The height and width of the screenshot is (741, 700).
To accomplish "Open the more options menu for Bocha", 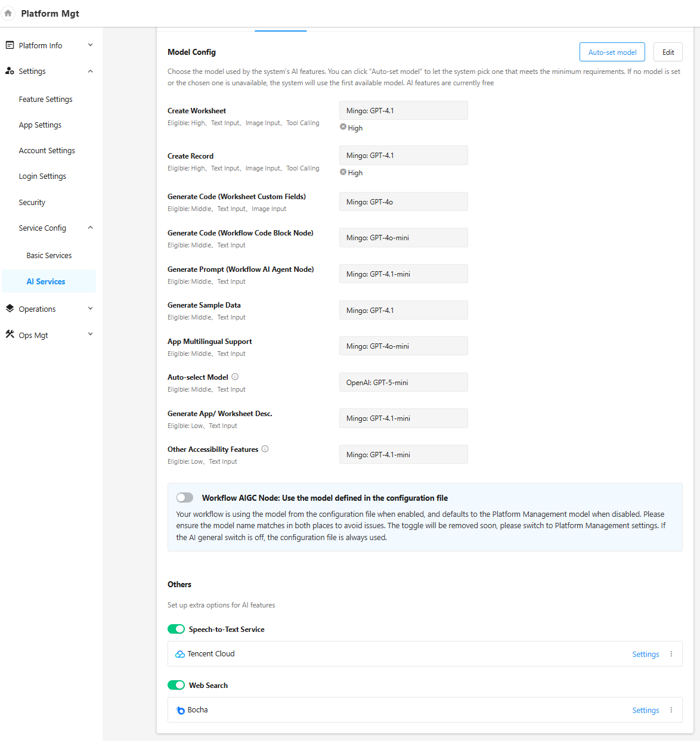I will [x=671, y=710].
